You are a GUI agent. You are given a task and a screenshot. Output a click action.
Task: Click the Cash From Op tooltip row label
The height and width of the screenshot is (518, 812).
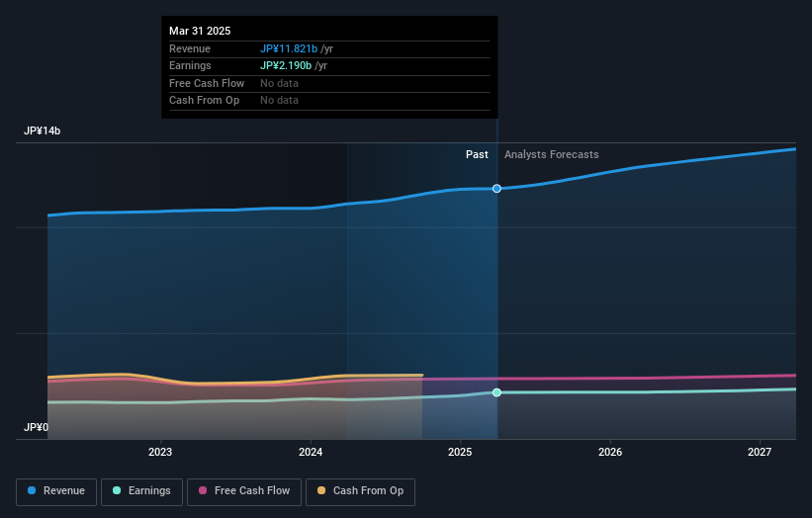[204, 101]
